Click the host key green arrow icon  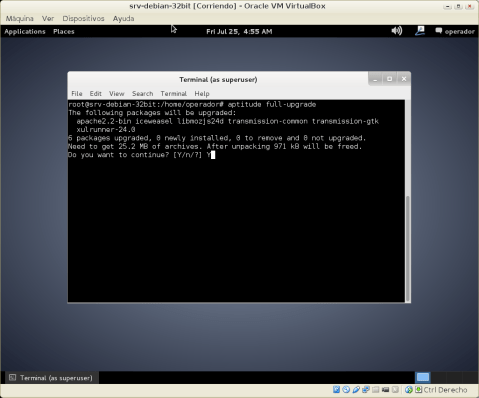coord(418,389)
